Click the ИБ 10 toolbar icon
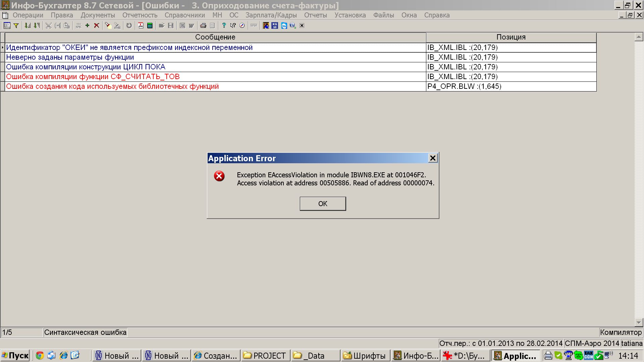Image resolution: width=644 pixels, height=362 pixels. pyautogui.click(x=275, y=25)
